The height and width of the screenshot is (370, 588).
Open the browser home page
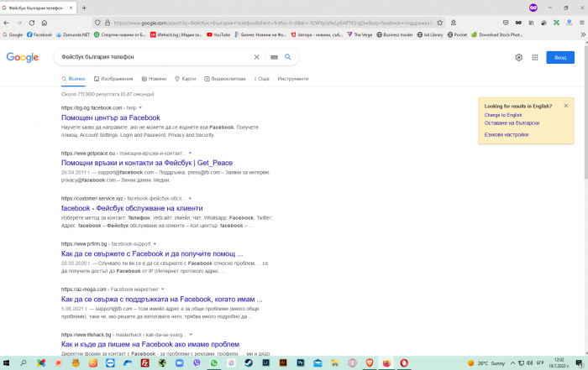pos(45,23)
